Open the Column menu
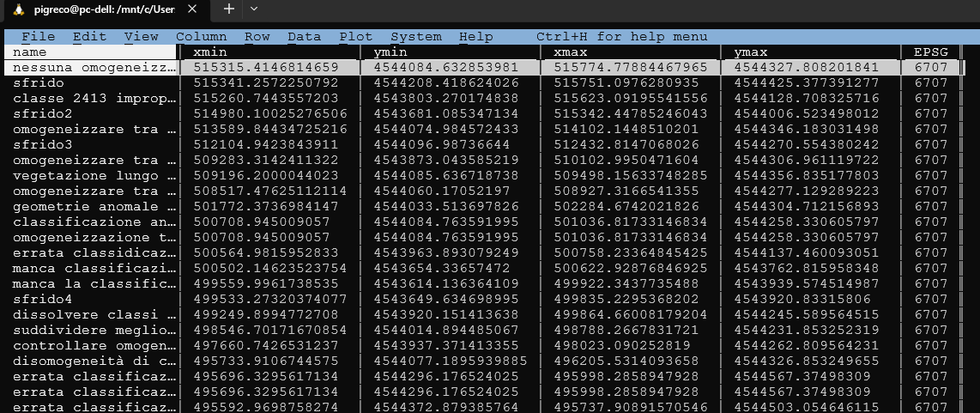980x413 pixels. coord(201,37)
